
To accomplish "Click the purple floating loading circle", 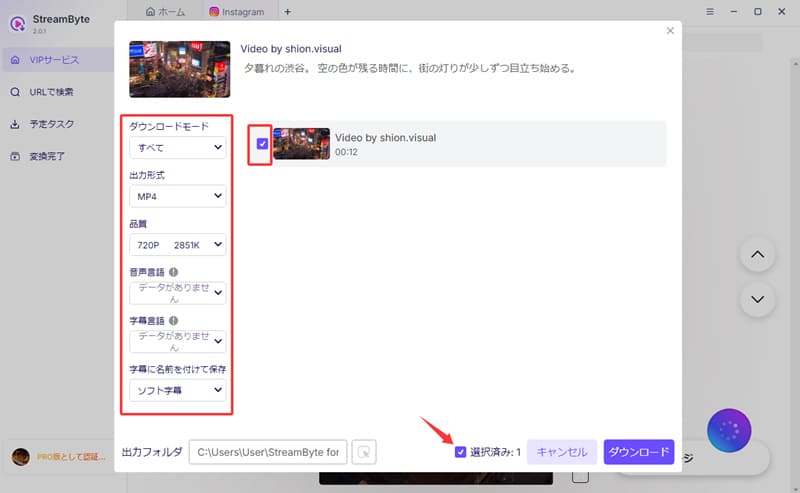I will pyautogui.click(x=729, y=430).
